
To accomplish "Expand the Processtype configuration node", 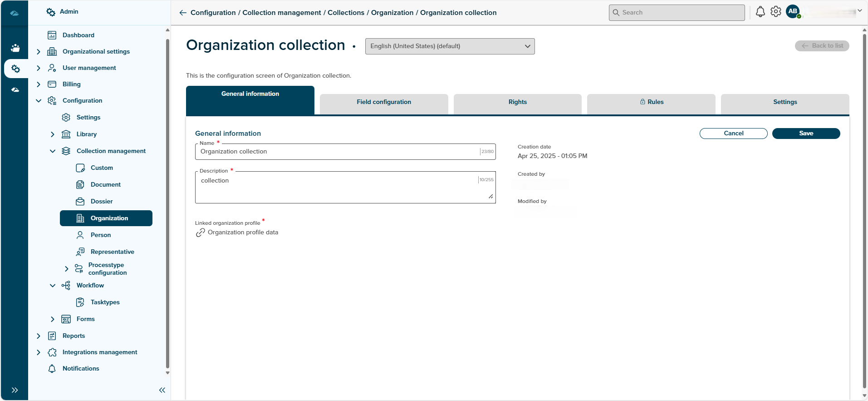I will tap(67, 269).
